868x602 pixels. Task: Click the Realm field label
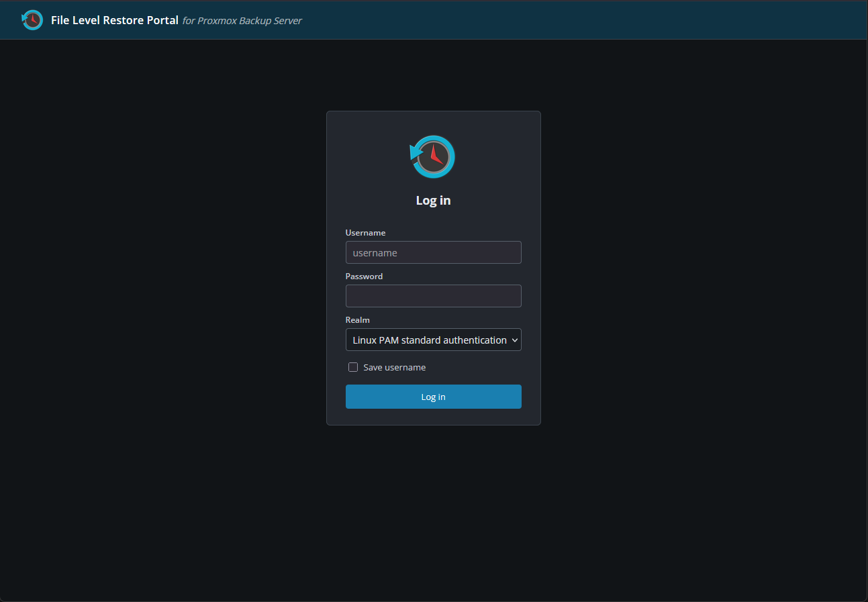click(x=357, y=320)
